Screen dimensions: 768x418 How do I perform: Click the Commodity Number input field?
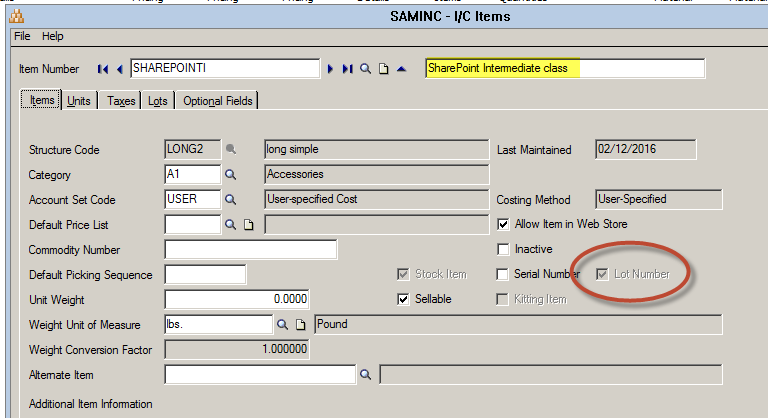pos(251,249)
